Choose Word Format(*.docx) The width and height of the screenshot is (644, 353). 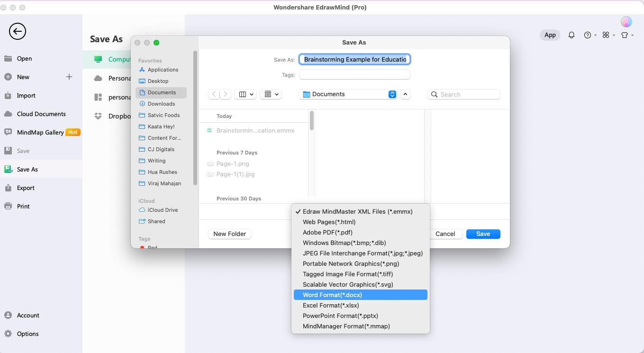360,295
